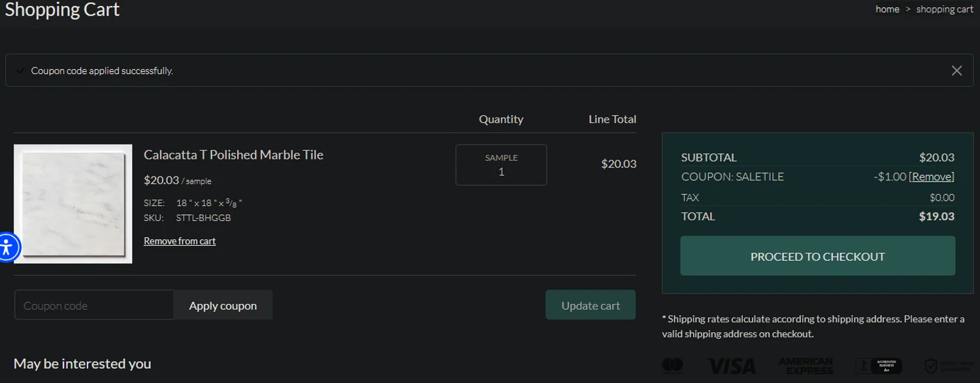
Task: Click the shopping cart breadcrumb
Action: point(945,9)
